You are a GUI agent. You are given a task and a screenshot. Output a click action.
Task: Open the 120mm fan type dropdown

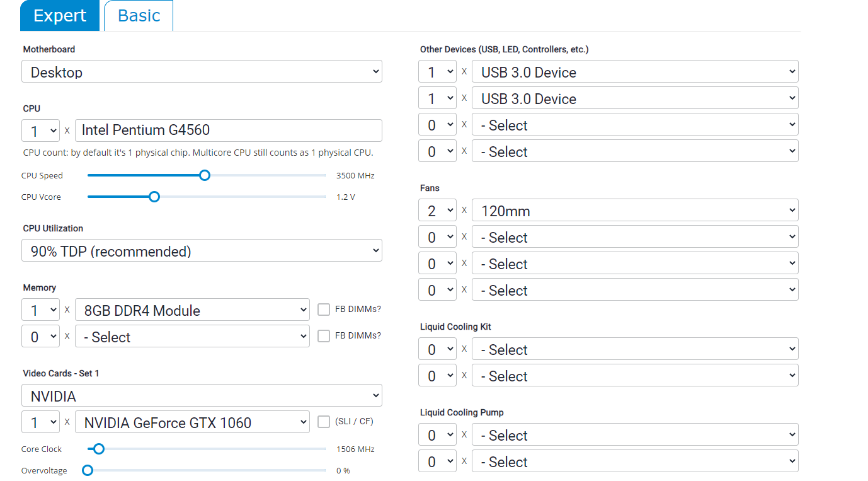pos(635,211)
